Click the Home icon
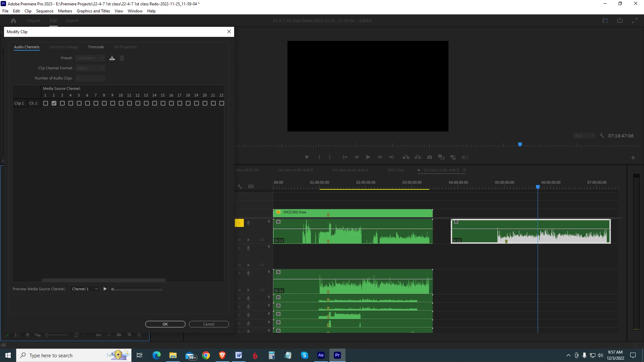The width and height of the screenshot is (644, 362). click(x=13, y=21)
